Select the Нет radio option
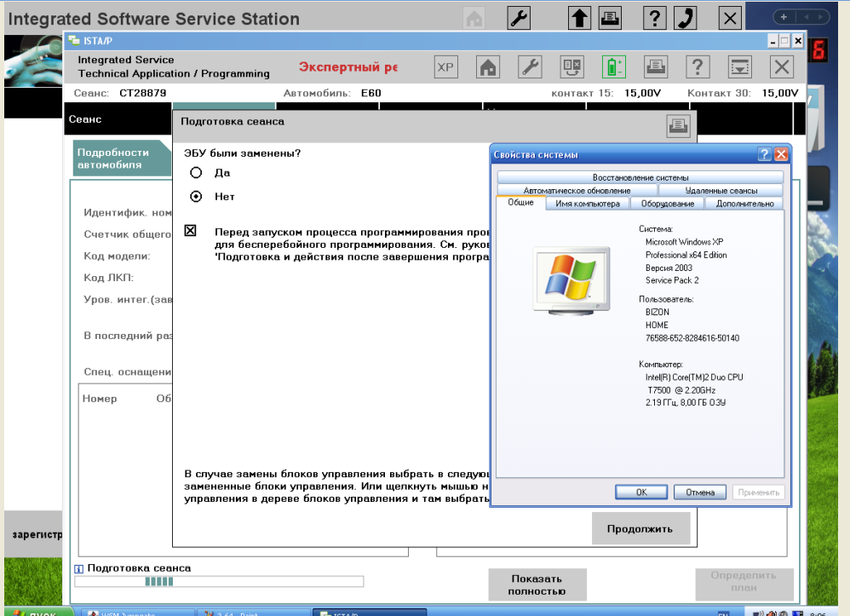Viewport: 850px width, 616px height. coord(196,196)
